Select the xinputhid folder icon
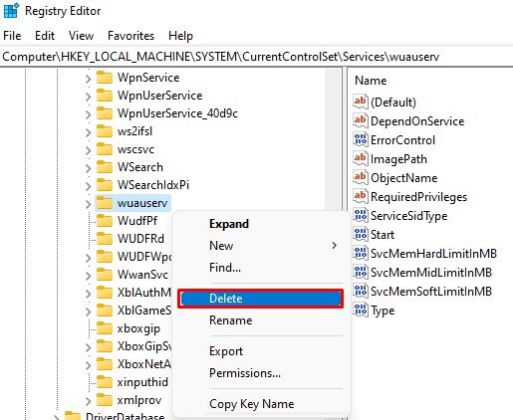Image resolution: width=513 pixels, height=420 pixels. pos(105,382)
